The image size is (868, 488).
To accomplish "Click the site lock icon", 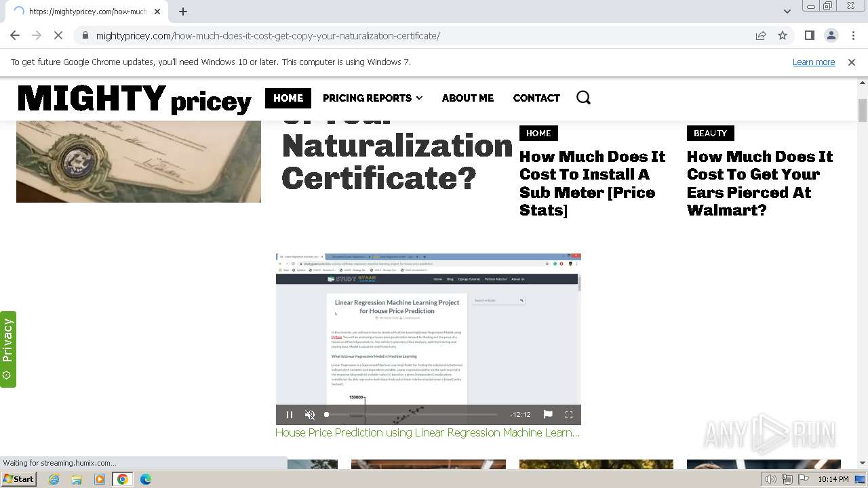I will coord(85,36).
